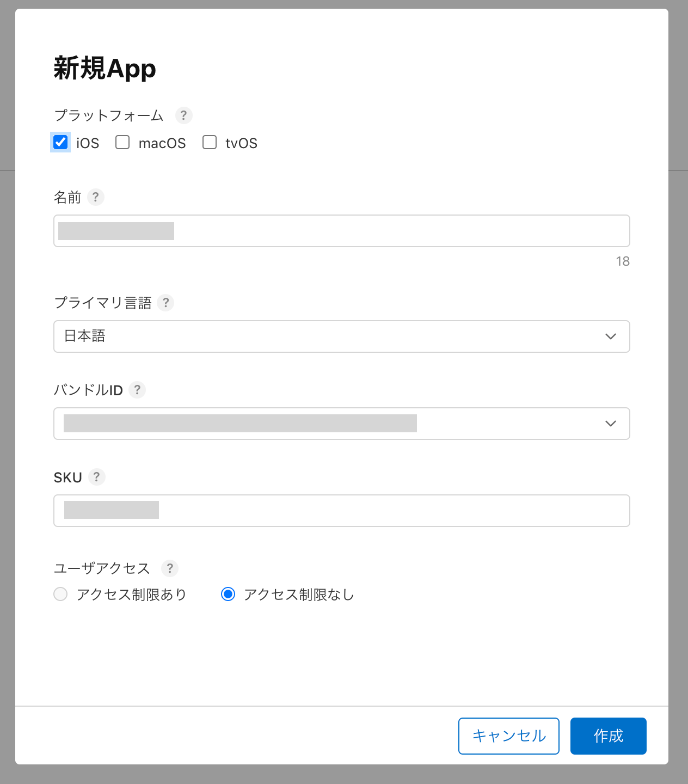Image resolution: width=688 pixels, height=784 pixels.
Task: Check the tvOS platform checkbox
Action: 210,142
